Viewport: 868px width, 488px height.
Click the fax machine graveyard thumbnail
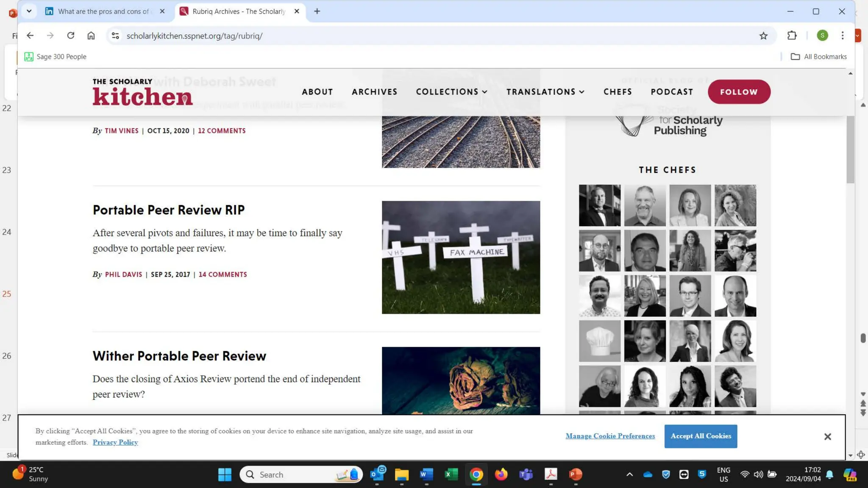click(x=461, y=257)
